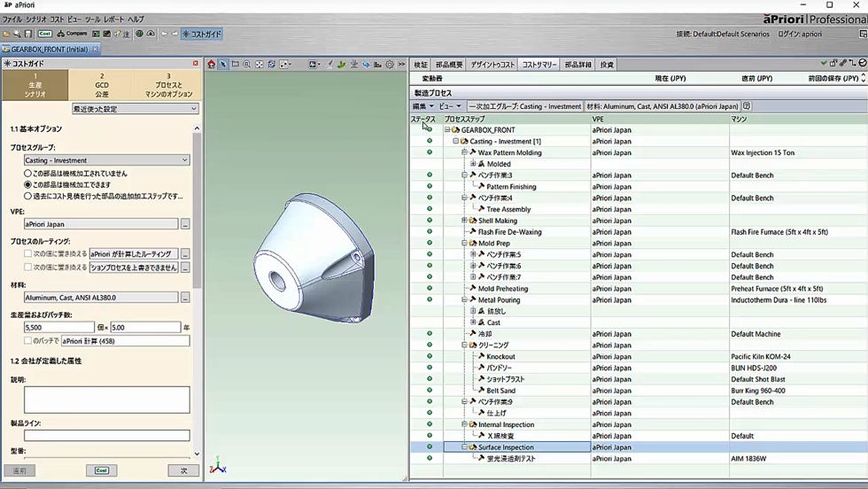Screen dimensions: 868x489
Task: Select radio この部品は機械加工されていません
Action: pyautogui.click(x=27, y=174)
